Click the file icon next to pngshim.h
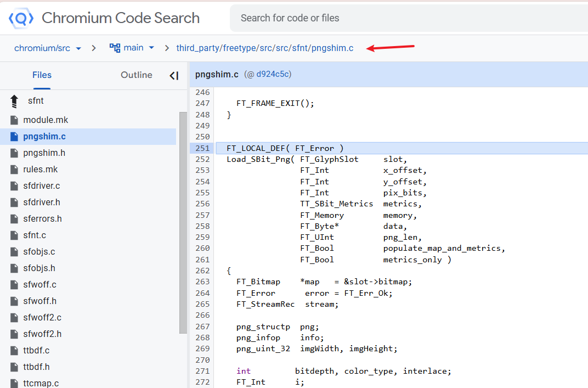Screen dimensions: 588x388 (x=14, y=153)
